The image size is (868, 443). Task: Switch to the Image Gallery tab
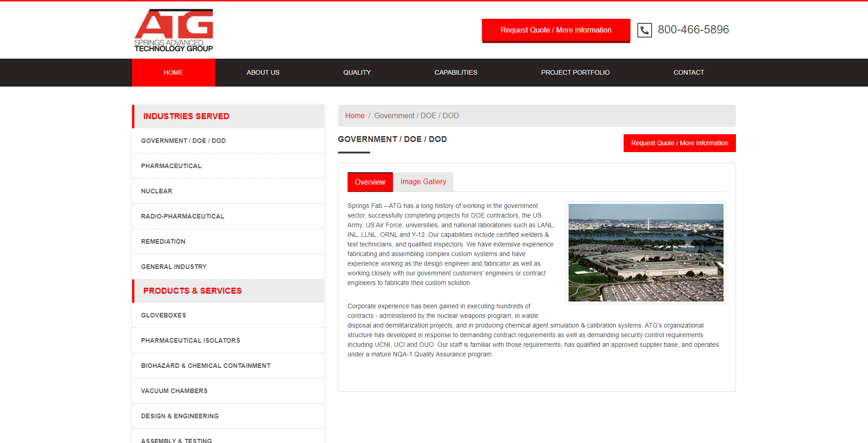point(423,182)
